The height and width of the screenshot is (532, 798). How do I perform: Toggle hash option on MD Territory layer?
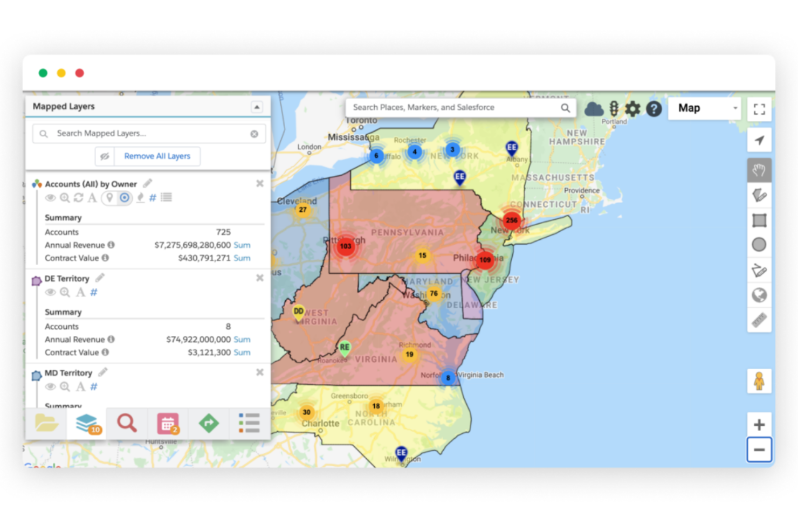click(94, 386)
